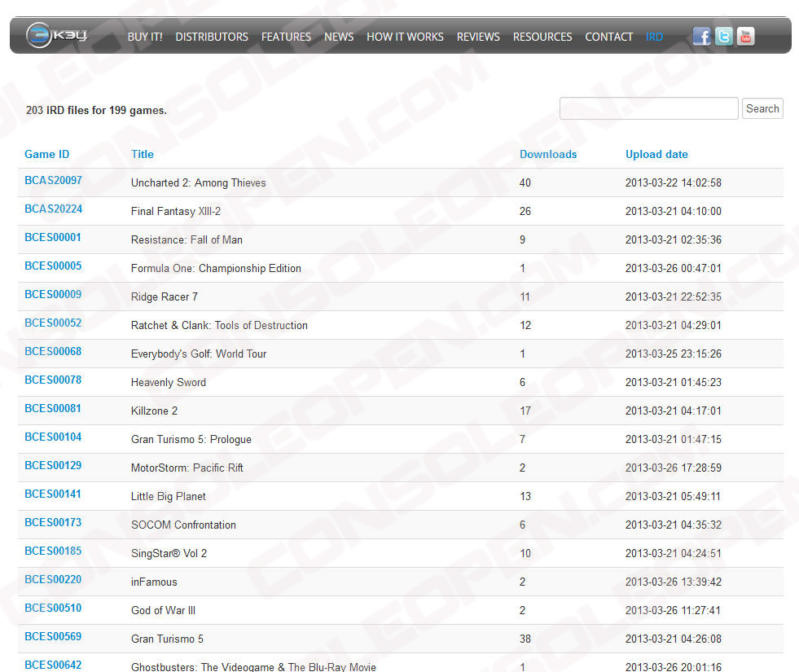The width and height of the screenshot is (799, 672).
Task: Open the FEATURES menu item
Action: tap(286, 37)
